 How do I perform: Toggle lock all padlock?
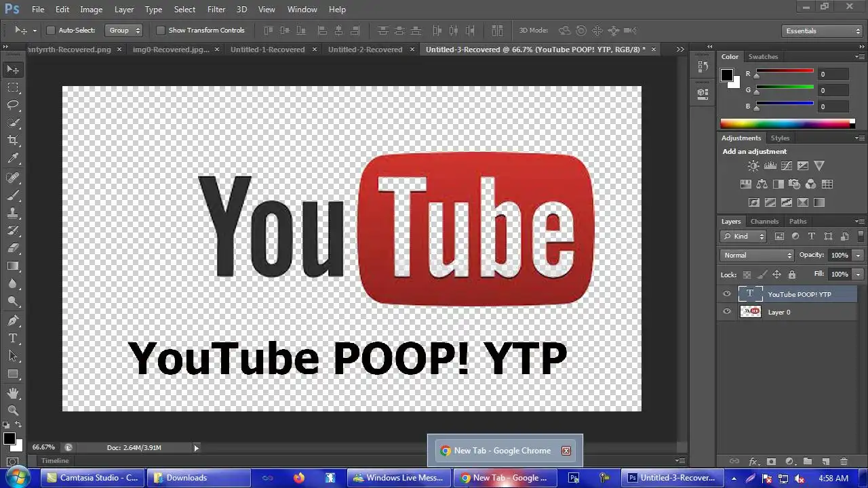(x=792, y=274)
